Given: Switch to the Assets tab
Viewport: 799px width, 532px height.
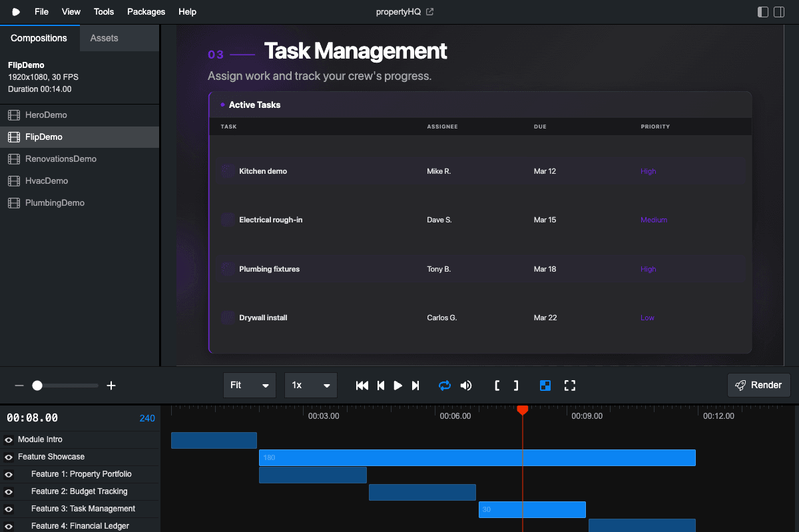Looking at the screenshot, I should (x=104, y=38).
